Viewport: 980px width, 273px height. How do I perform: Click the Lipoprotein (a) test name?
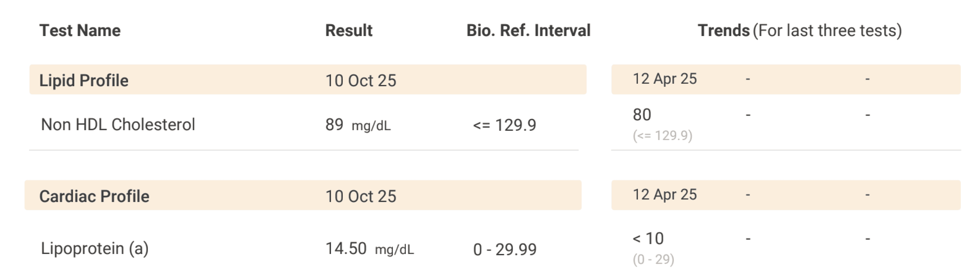pyautogui.click(x=95, y=249)
